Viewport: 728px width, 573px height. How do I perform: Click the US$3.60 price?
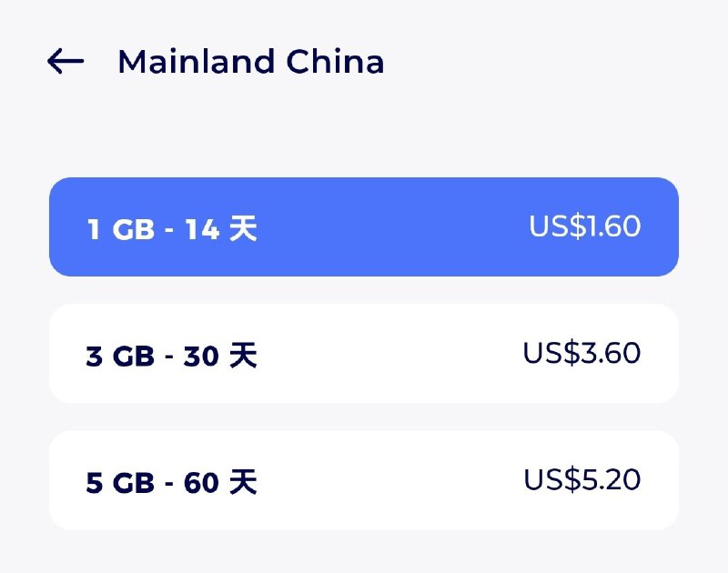[581, 352]
